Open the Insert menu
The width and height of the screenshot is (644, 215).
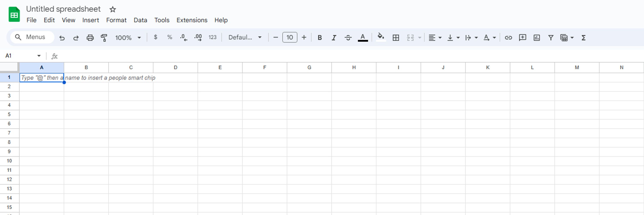(x=91, y=20)
